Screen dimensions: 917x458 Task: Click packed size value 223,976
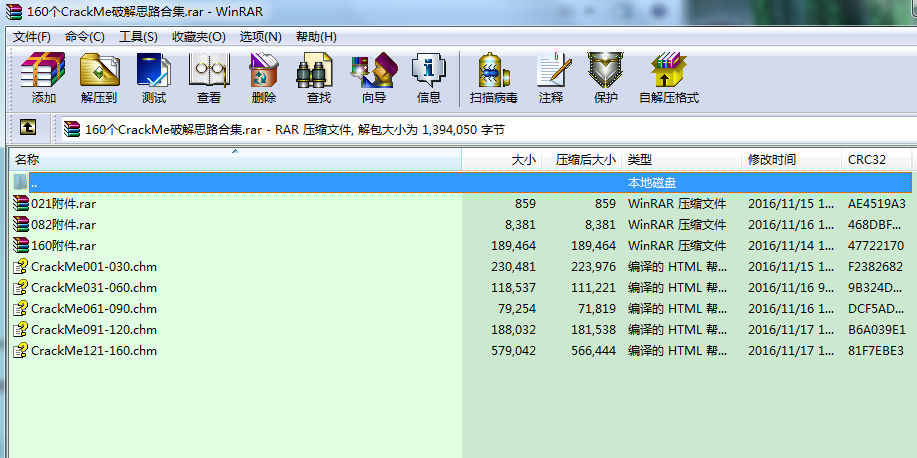coord(592,267)
